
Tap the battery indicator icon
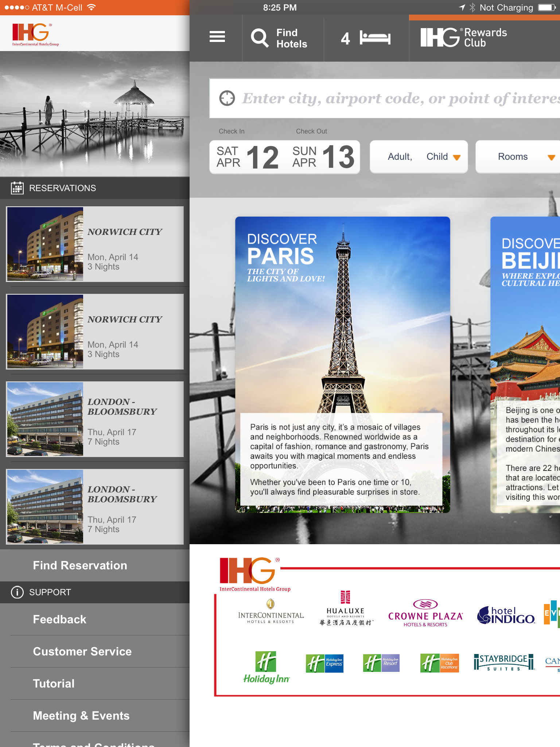tap(547, 7)
